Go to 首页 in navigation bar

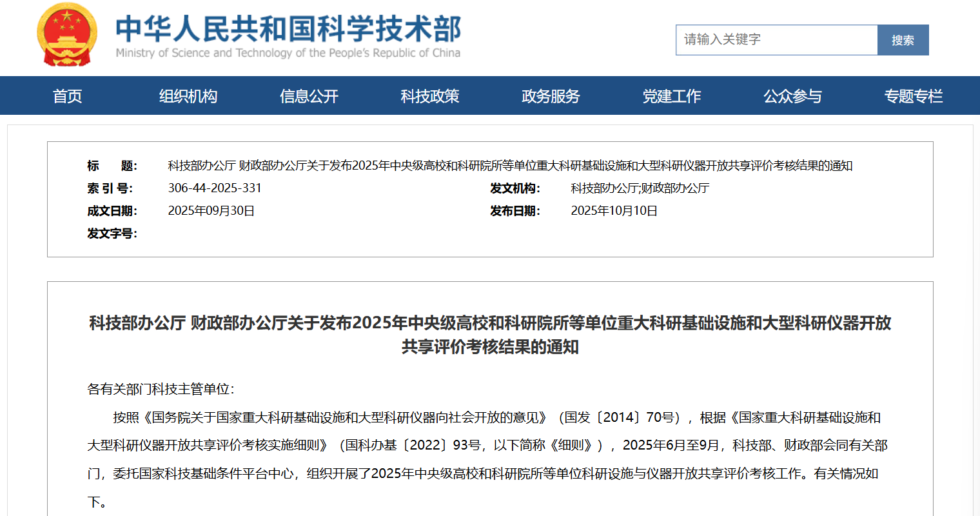click(67, 96)
